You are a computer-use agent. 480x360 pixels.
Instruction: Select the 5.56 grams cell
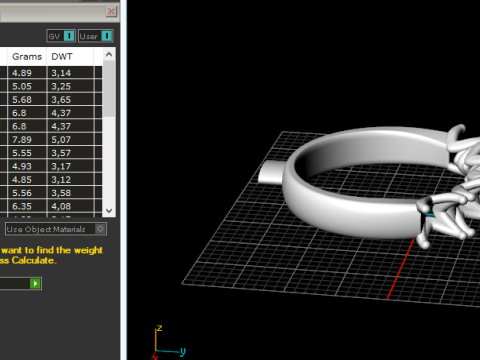(x=27, y=193)
